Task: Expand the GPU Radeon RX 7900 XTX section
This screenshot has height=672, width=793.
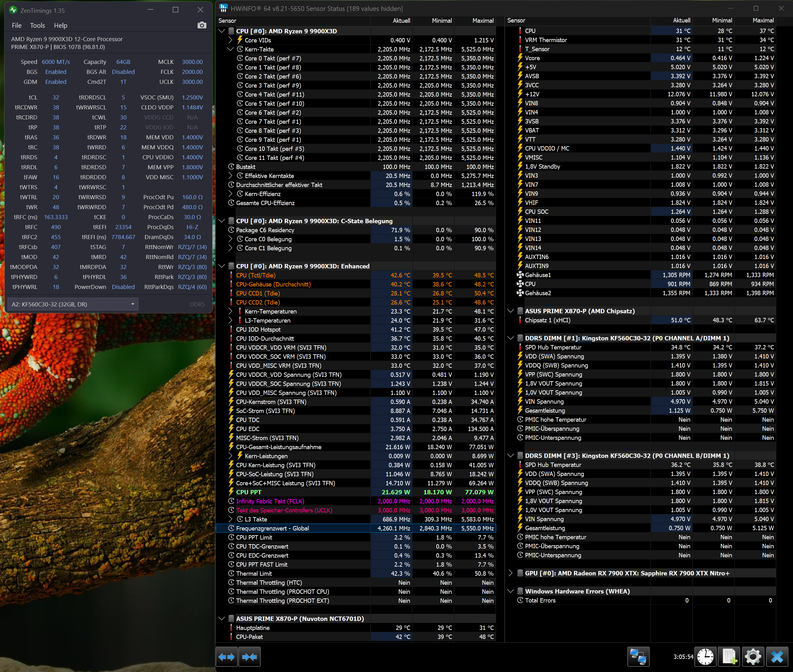Action: 511,573
